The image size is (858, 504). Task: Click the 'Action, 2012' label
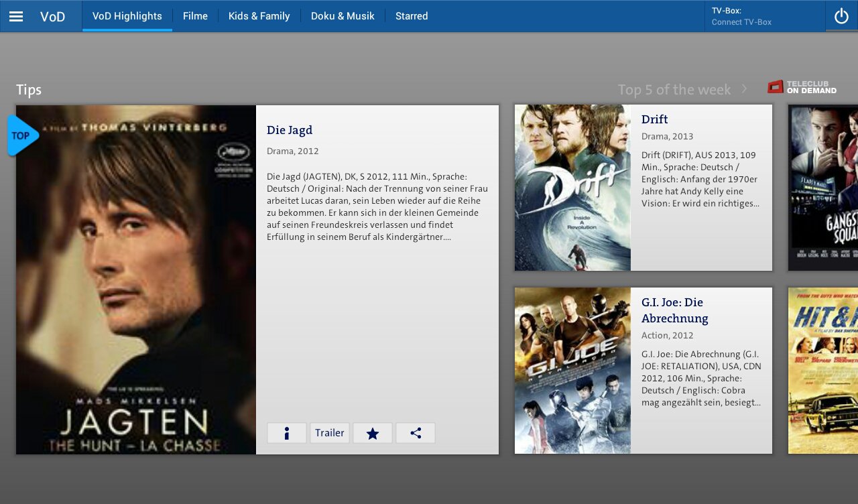click(x=668, y=336)
